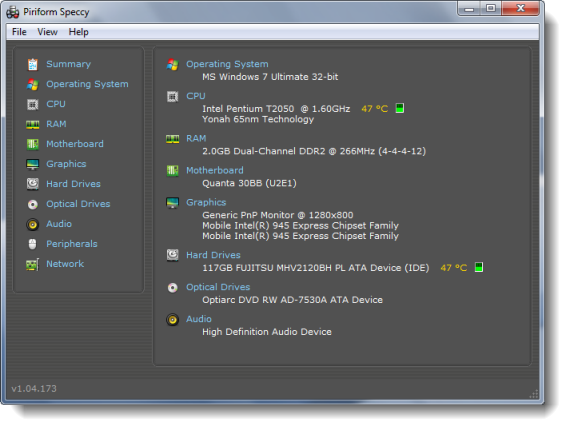570x430 pixels.
Task: Open the Optical Drives heading in summary
Action: point(218,287)
